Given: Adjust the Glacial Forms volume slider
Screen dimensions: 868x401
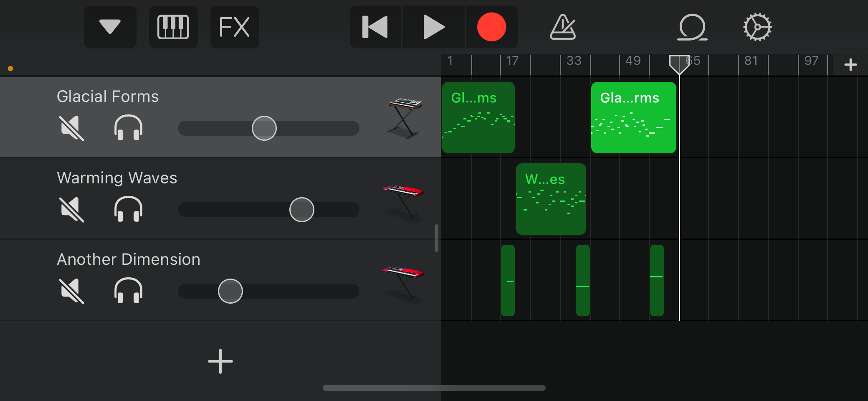Looking at the screenshot, I should point(264,128).
